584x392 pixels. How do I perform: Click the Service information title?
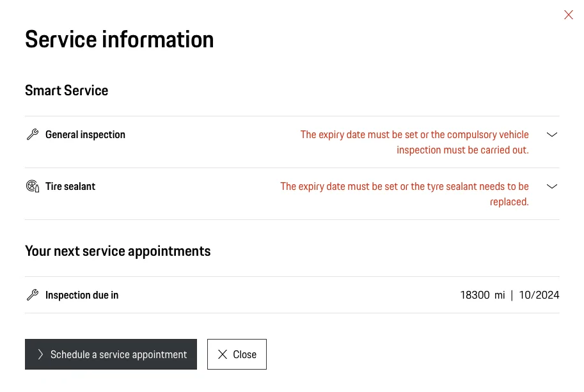pyautogui.click(x=120, y=40)
